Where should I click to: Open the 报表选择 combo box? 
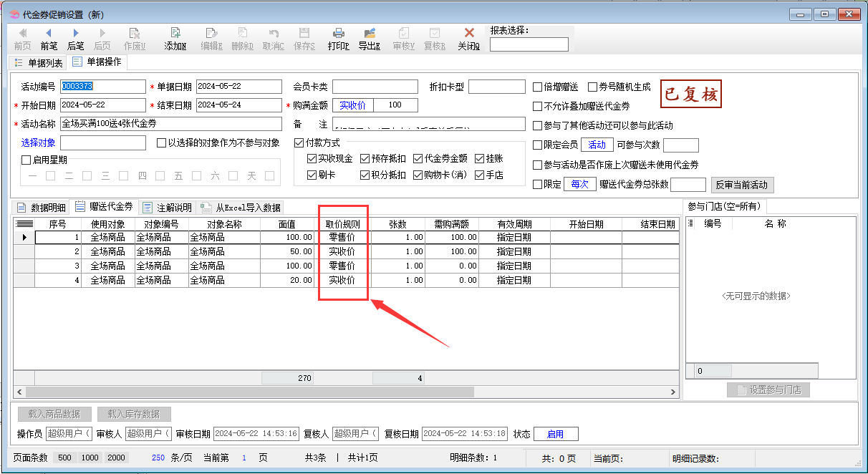529,44
